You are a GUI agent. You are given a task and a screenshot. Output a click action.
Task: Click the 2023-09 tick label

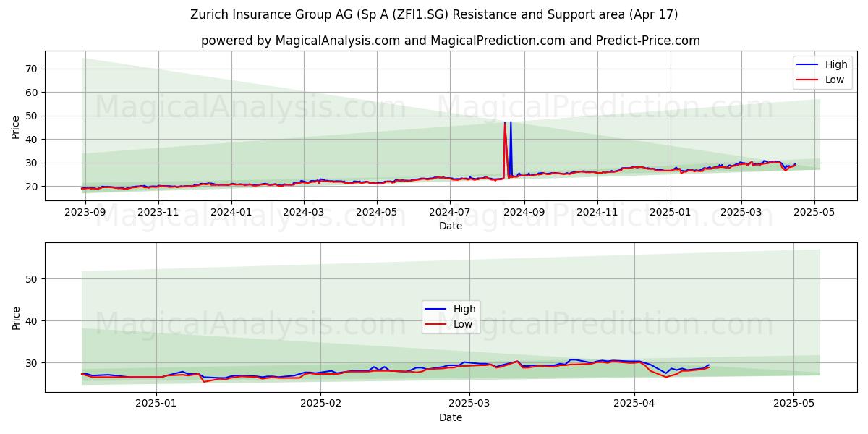point(85,212)
